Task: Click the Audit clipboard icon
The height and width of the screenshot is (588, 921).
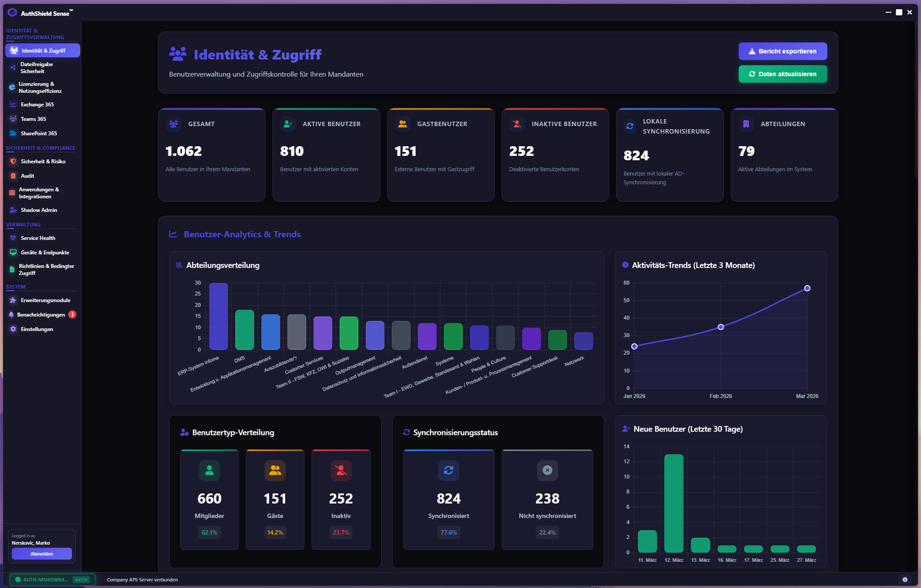Action: 13,176
